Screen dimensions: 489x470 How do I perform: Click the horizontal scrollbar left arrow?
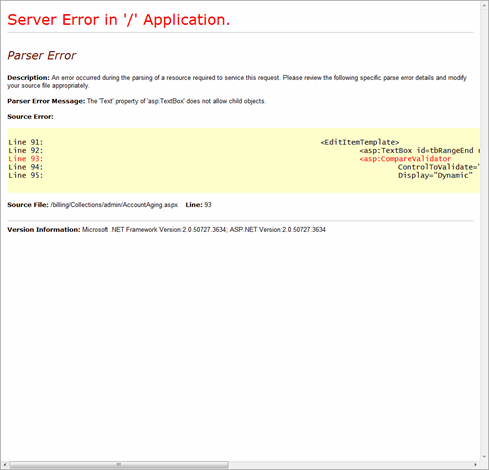[x=5, y=464]
